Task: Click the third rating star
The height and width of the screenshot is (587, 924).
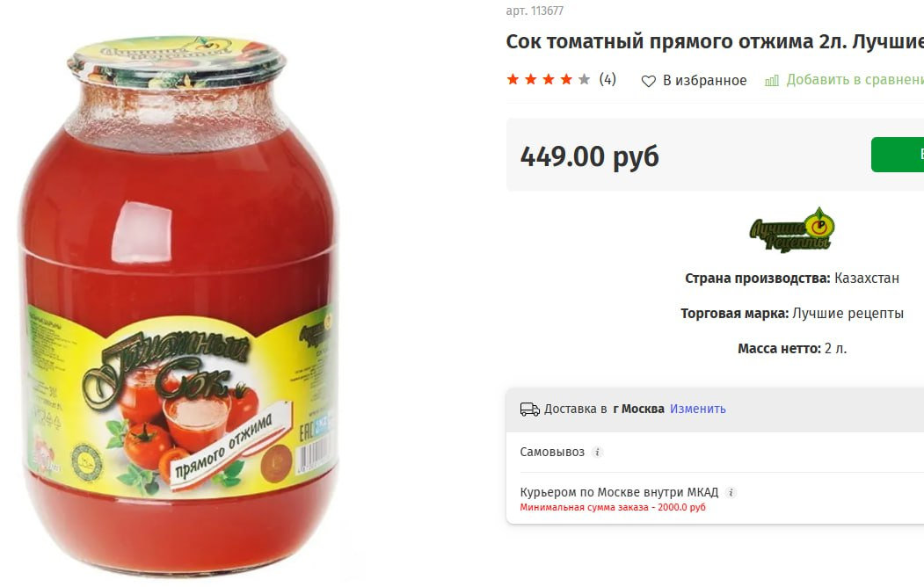Action: 549,79
